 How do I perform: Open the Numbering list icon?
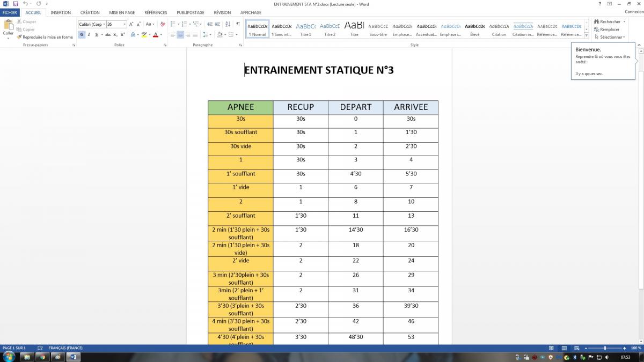185,24
